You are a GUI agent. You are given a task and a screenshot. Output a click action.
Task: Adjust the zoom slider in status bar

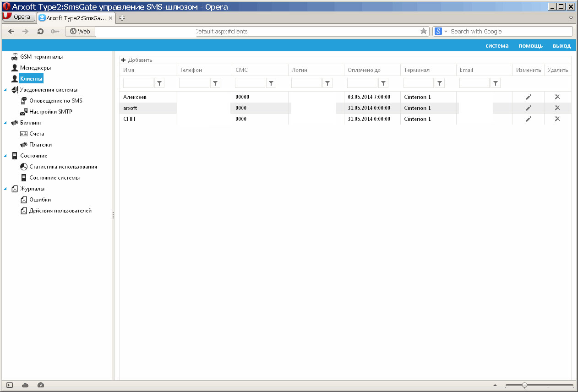(x=524, y=385)
